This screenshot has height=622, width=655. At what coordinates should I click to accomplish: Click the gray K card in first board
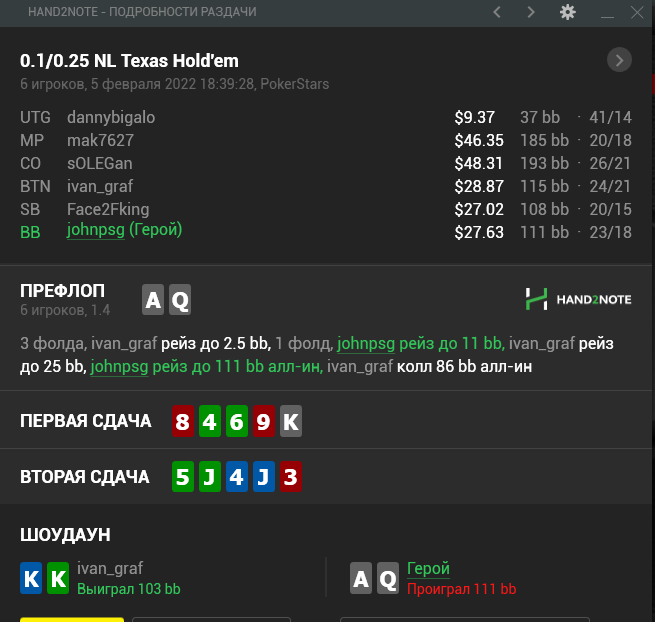click(x=291, y=421)
